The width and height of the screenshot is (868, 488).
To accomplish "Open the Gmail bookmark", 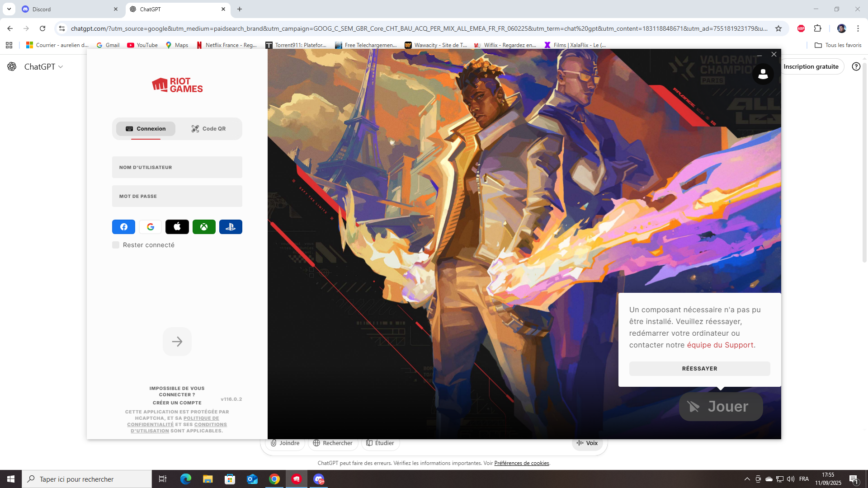I will [108, 45].
